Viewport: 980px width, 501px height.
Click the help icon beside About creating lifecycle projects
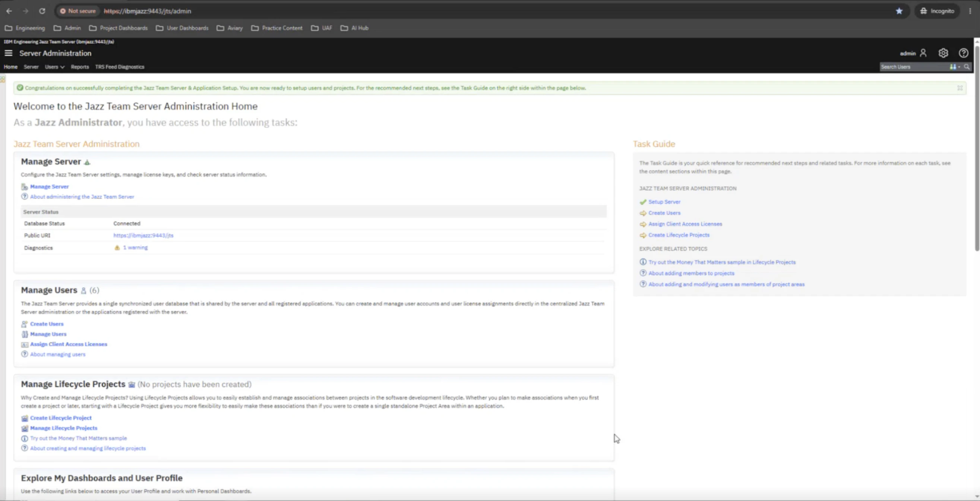pos(24,448)
